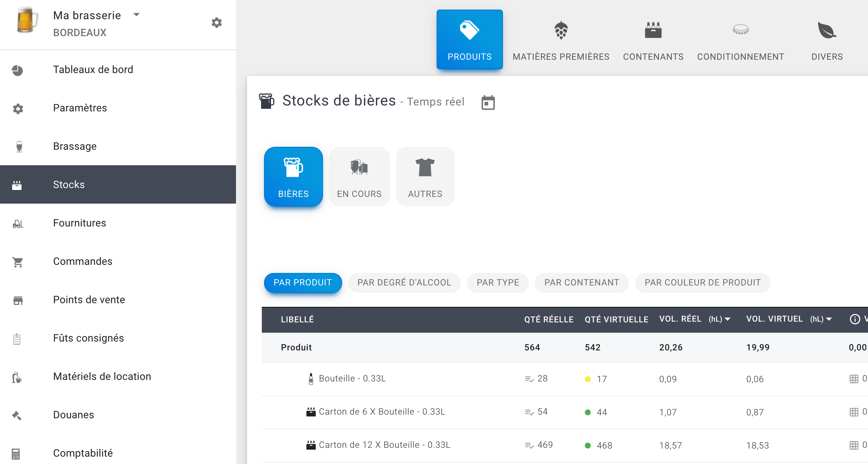Viewport: 868px width, 464px height.
Task: Click the Fûts consignés clipboard icon
Action: click(17, 339)
